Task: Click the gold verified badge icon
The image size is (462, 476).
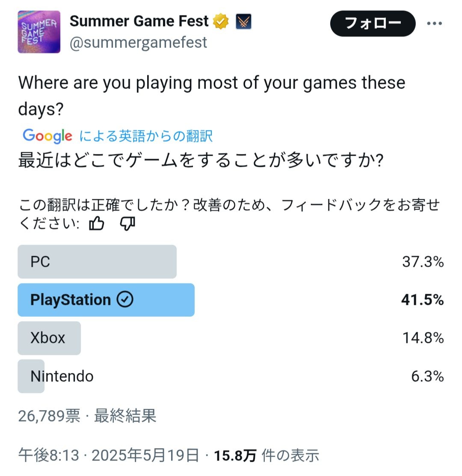Action: [221, 21]
